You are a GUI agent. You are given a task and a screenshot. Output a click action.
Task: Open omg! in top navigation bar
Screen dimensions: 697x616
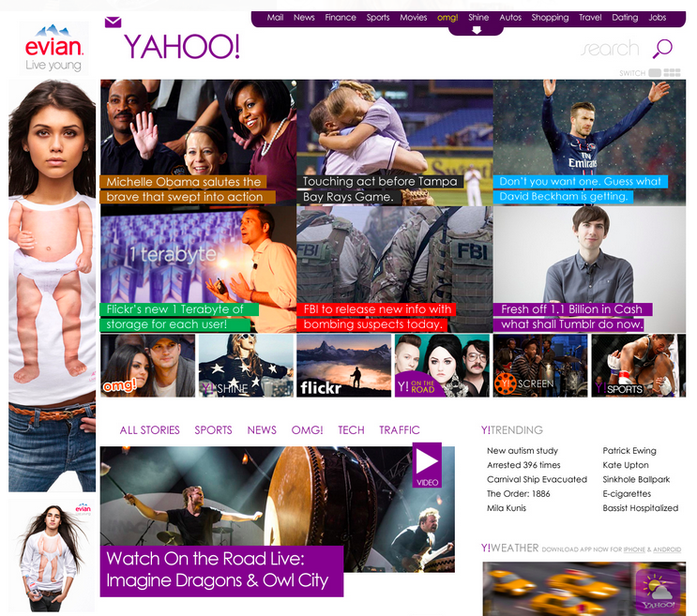pyautogui.click(x=447, y=18)
